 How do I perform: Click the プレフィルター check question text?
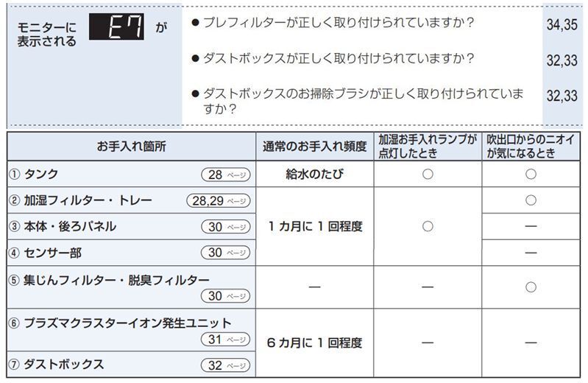pyautogui.click(x=339, y=23)
